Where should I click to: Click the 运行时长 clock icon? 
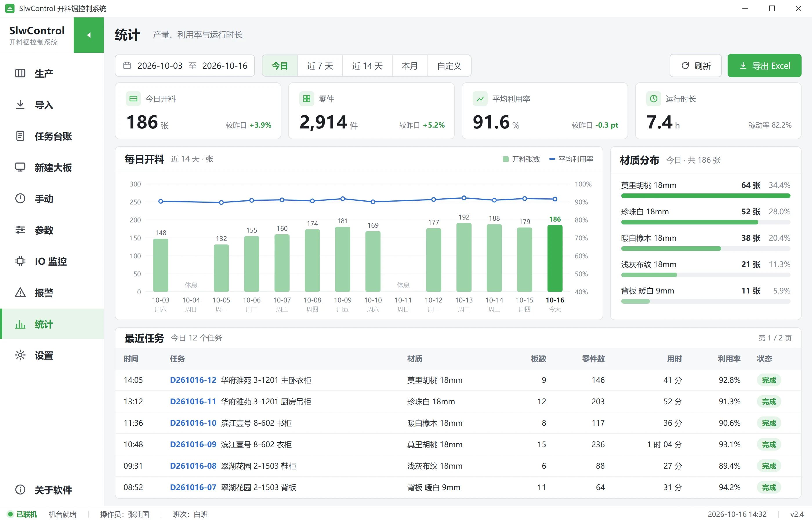point(653,99)
